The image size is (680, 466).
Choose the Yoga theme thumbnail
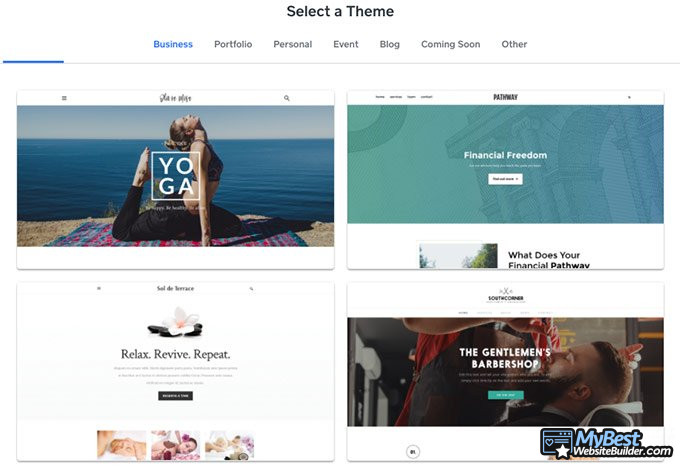point(176,176)
